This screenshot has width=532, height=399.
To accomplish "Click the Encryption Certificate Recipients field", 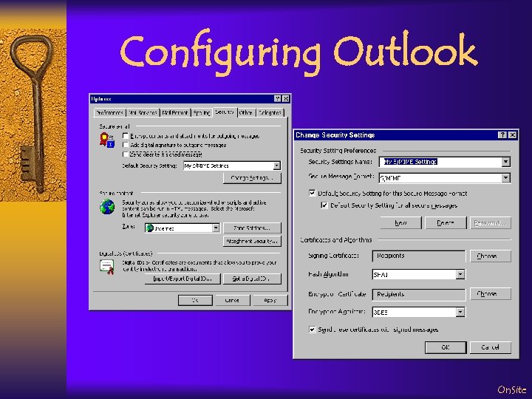I will pyautogui.click(x=419, y=294).
